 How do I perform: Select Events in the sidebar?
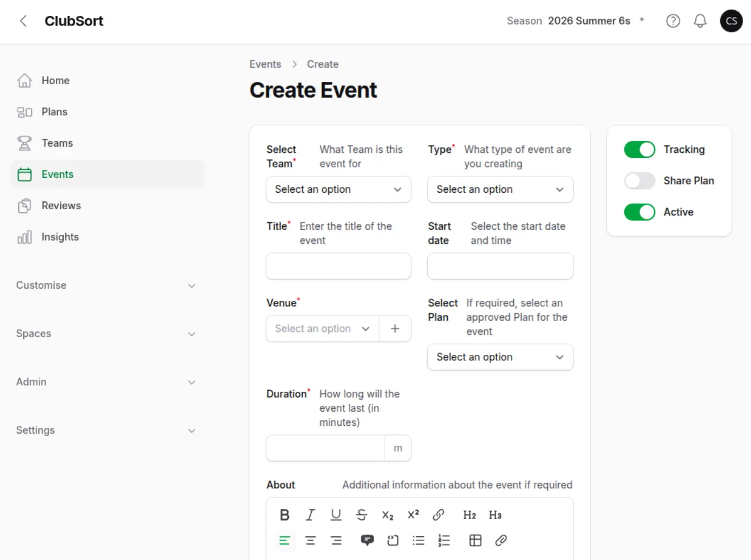(107, 175)
